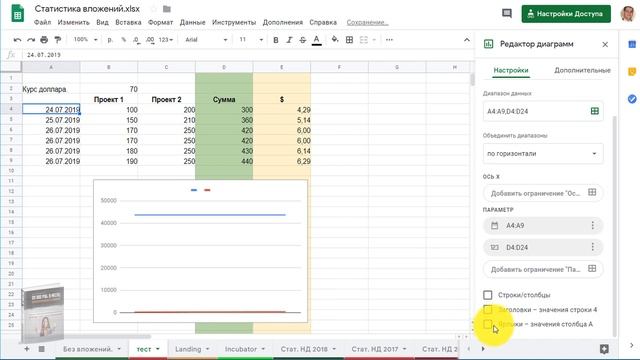Screen dimensions: 640x360
Task: Undo last action
Action: click(17, 40)
